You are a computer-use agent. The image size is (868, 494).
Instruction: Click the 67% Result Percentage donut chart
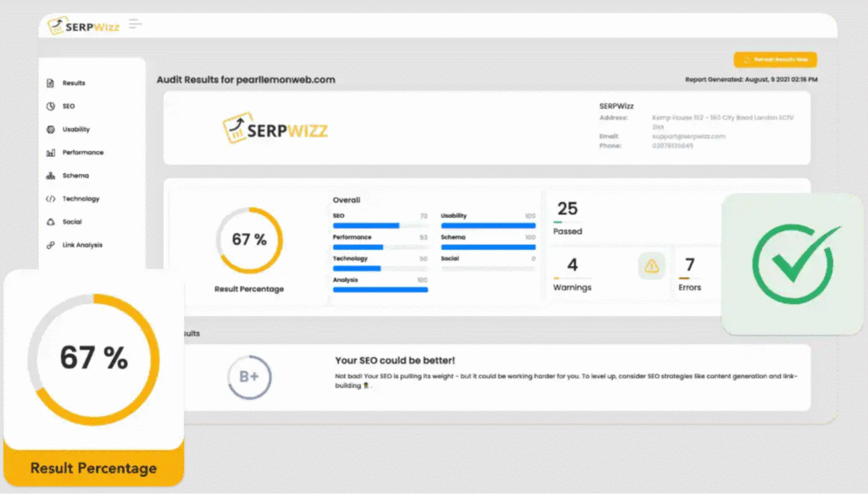point(249,240)
